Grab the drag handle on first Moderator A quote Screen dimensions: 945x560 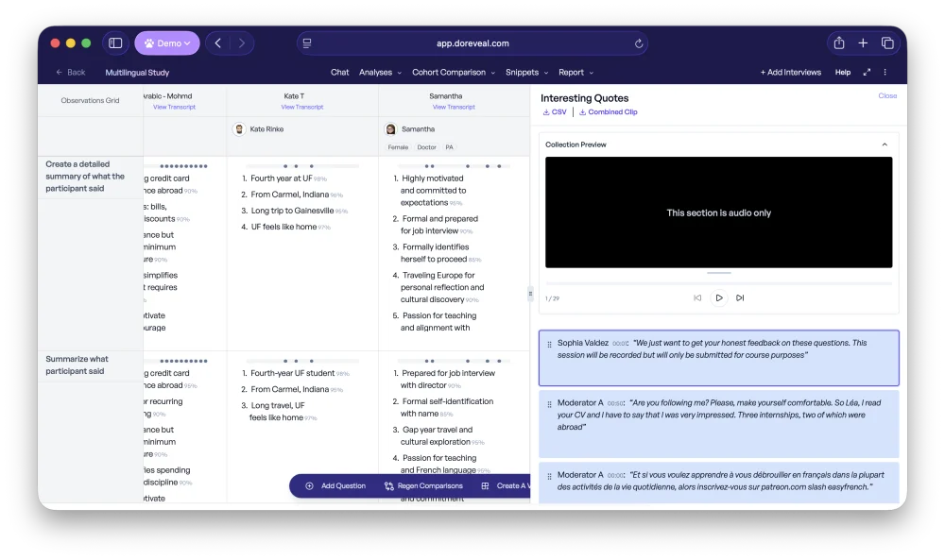click(549, 404)
